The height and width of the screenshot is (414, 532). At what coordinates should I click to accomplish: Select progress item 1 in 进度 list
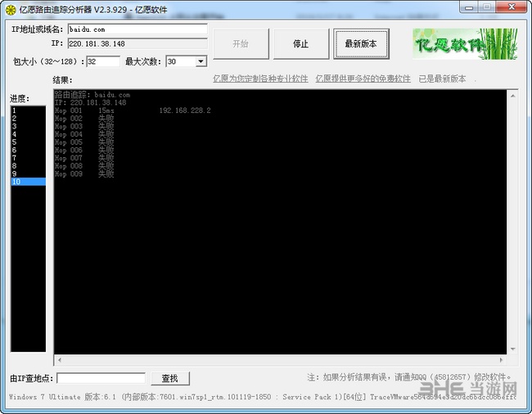click(x=29, y=110)
